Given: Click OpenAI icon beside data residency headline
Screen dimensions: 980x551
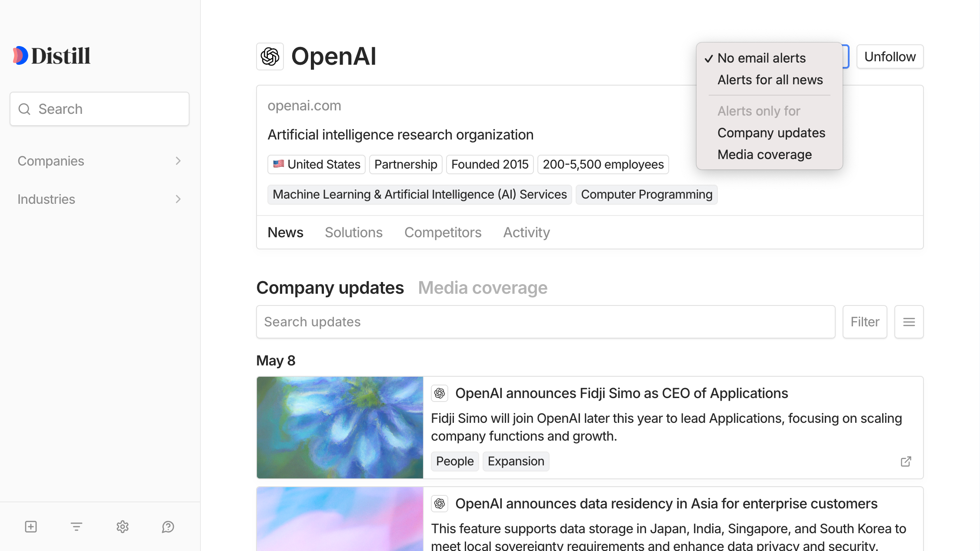Looking at the screenshot, I should 440,504.
